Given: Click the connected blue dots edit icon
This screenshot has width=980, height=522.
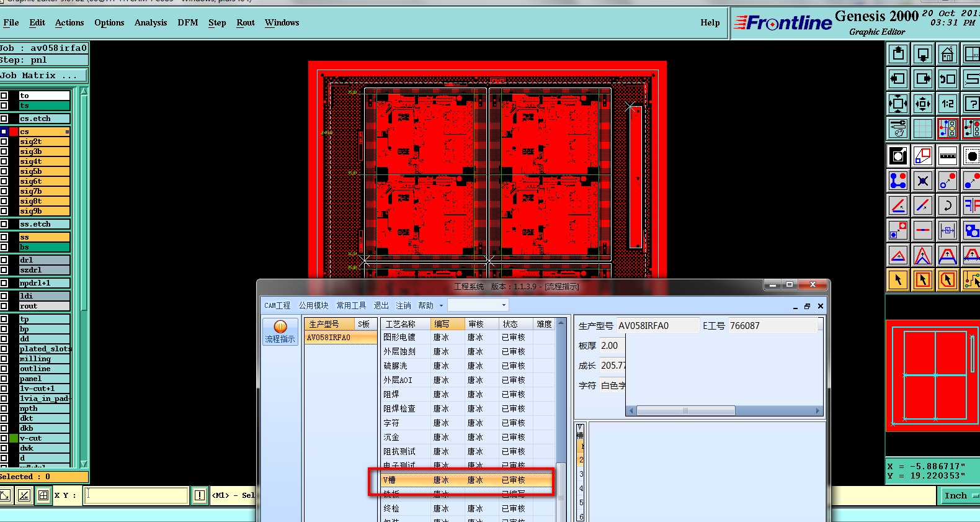Looking at the screenshot, I should point(898,181).
